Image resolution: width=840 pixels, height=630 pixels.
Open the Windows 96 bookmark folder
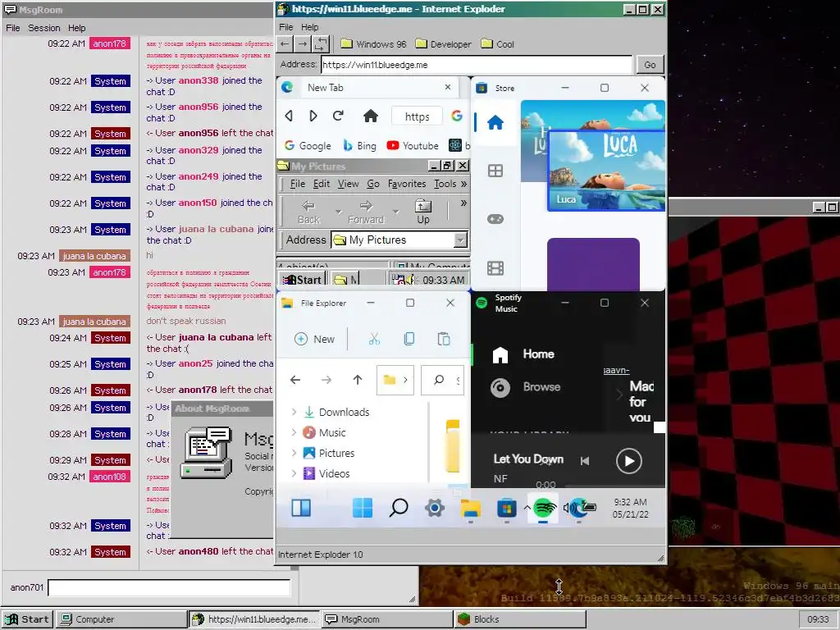(x=373, y=44)
